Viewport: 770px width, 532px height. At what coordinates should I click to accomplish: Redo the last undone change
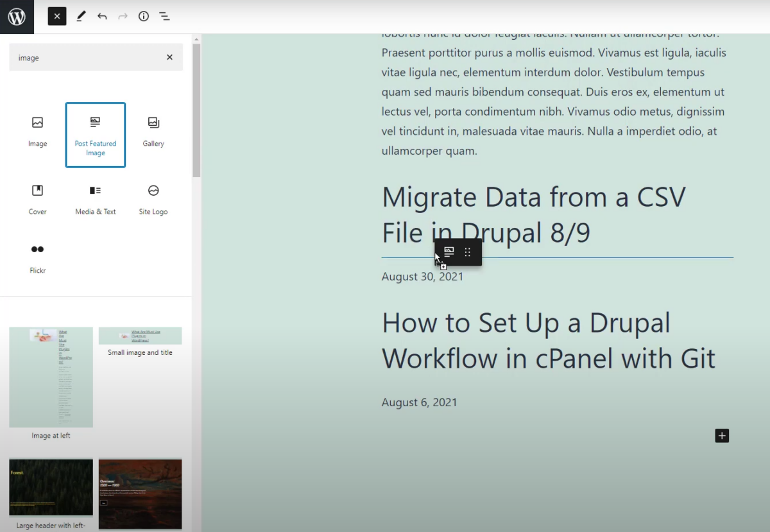pyautogui.click(x=123, y=17)
